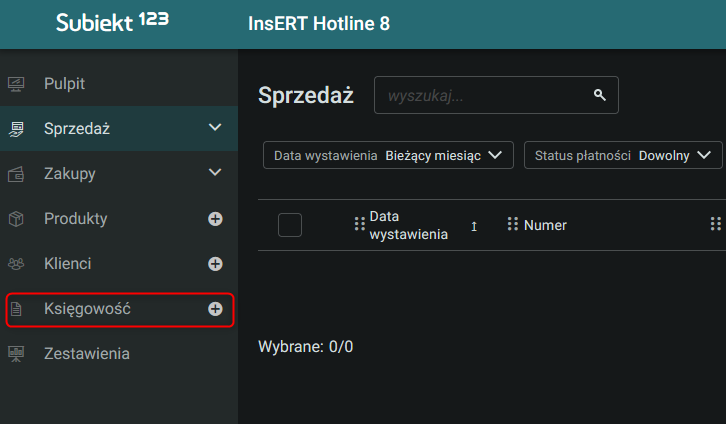This screenshot has height=424, width=726.
Task: Click the wyszukaj search field
Action: (x=496, y=95)
